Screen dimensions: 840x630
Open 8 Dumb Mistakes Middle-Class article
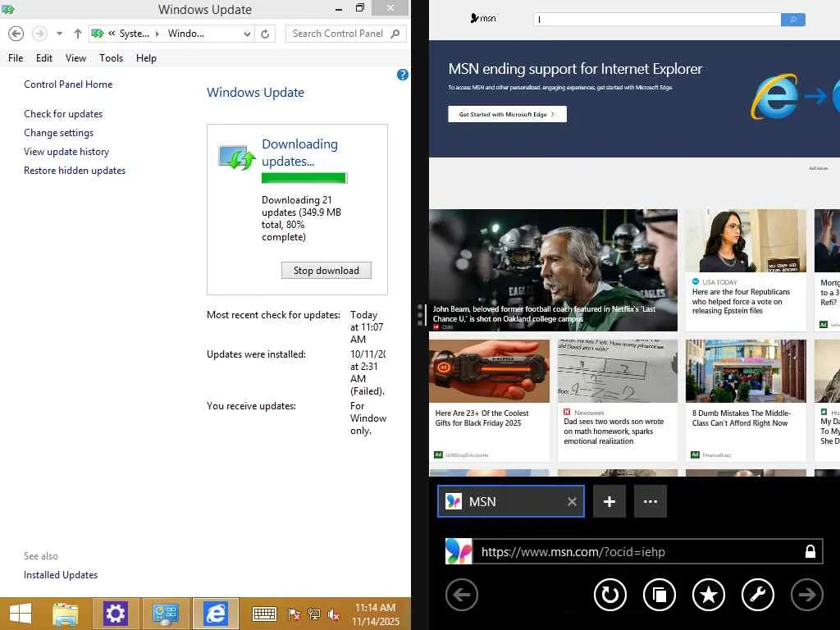pyautogui.click(x=746, y=400)
